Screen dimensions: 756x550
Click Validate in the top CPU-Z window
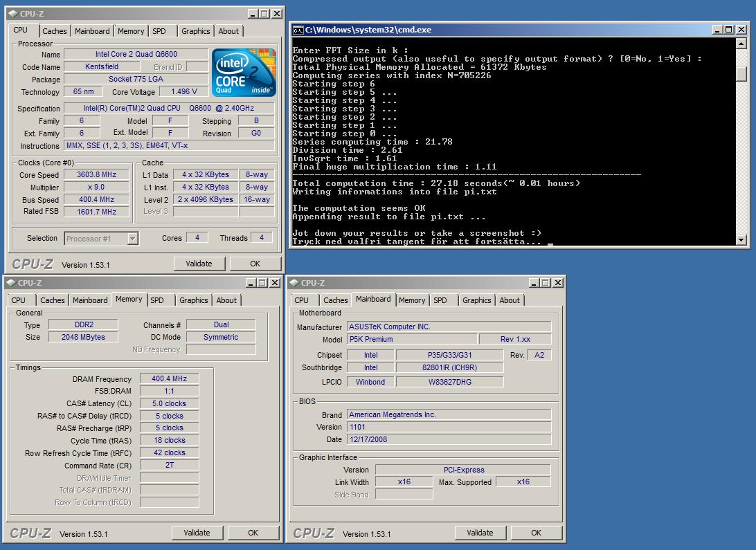199,264
